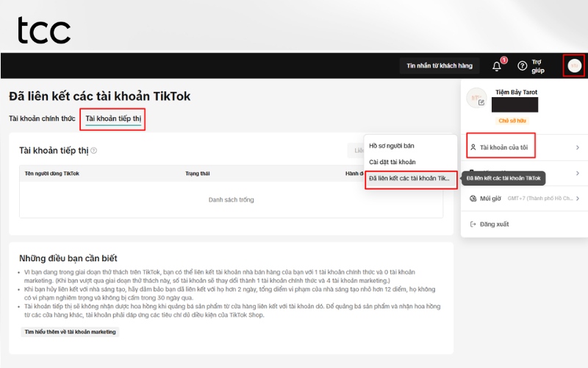Click the Trạng thái column header

point(197,174)
